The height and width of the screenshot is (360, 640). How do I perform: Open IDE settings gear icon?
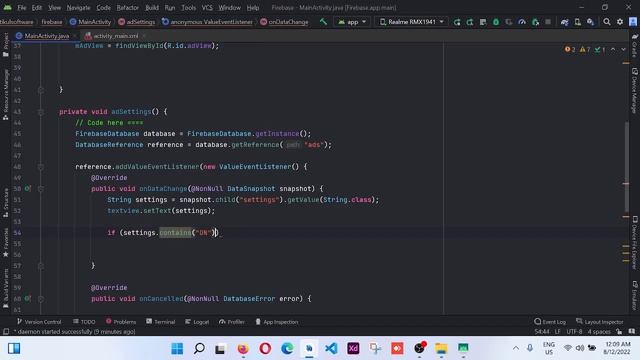click(620, 22)
